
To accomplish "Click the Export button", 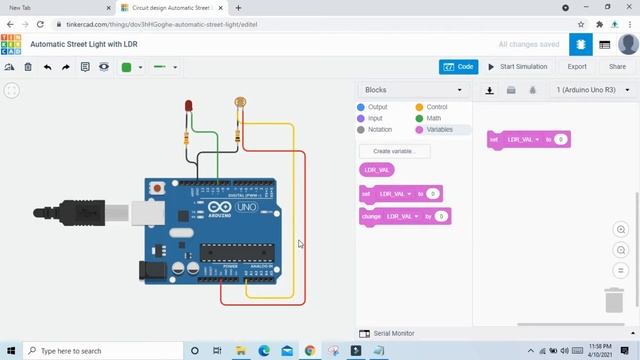I will pyautogui.click(x=577, y=67).
